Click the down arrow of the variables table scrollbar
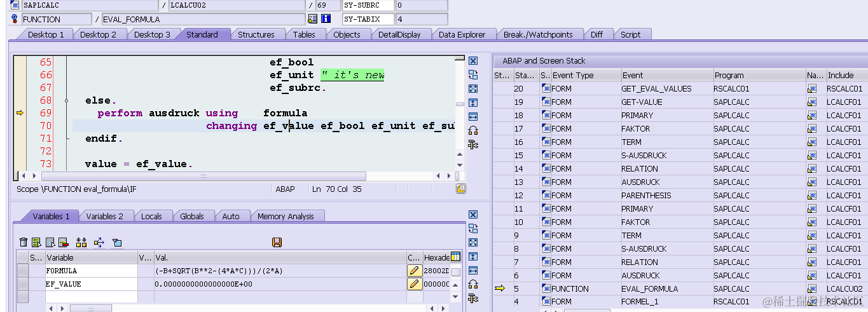 point(455,297)
